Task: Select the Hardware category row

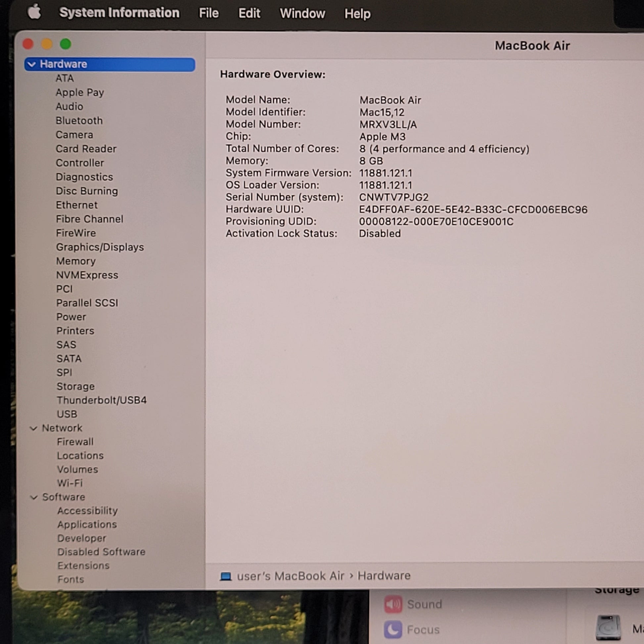Action: [x=110, y=64]
